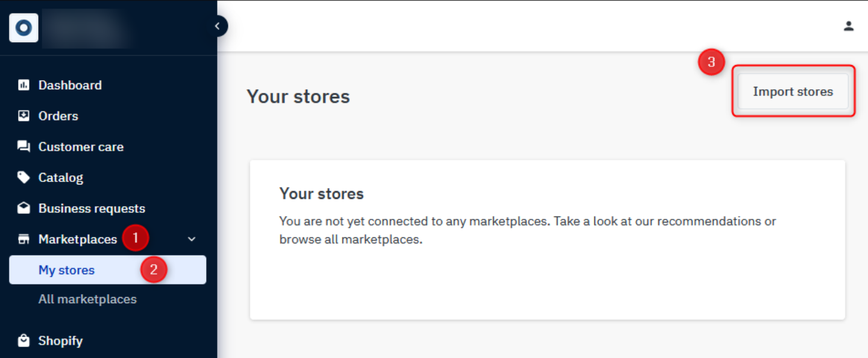The image size is (868, 358).
Task: Open the Catalog page label
Action: 61,177
